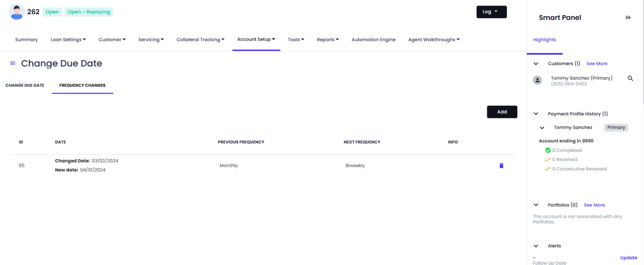Click the Update link under Alerts
Viewport: 644px width, 265px height.
(628, 257)
